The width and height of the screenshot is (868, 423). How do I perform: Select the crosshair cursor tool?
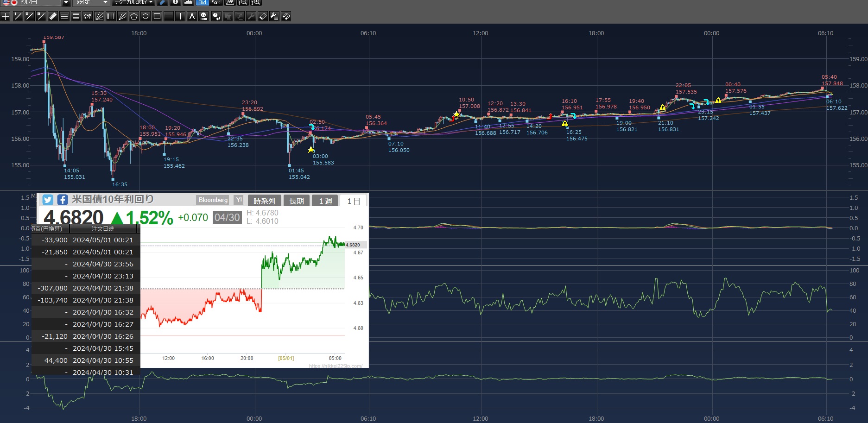click(6, 17)
